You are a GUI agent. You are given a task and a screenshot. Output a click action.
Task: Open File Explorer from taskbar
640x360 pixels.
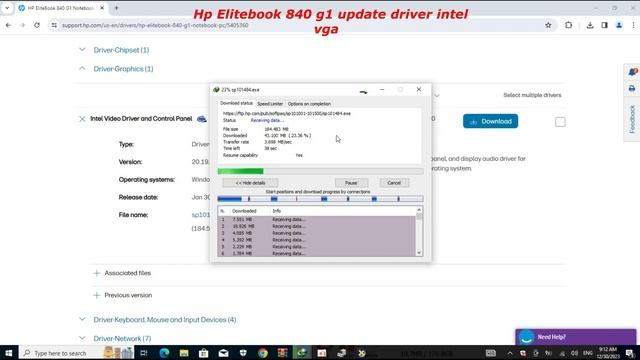pos(184,353)
